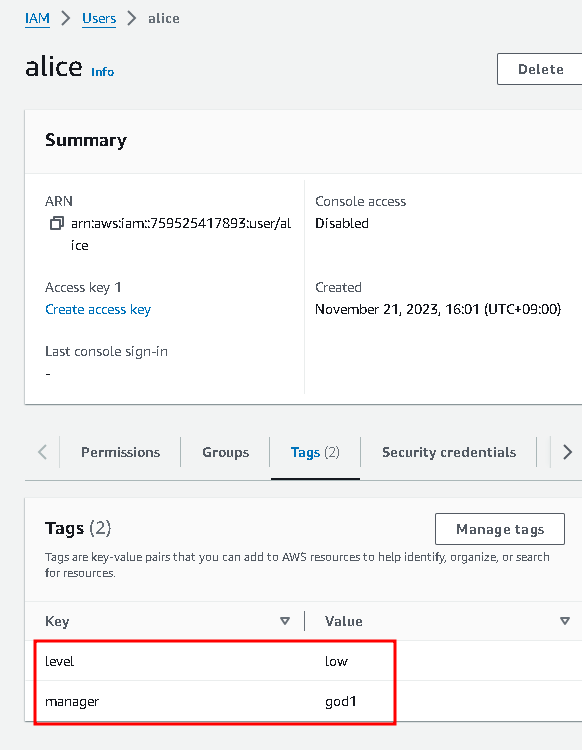Click the Summary heading
Image resolution: width=582 pixels, height=750 pixels.
(86, 140)
